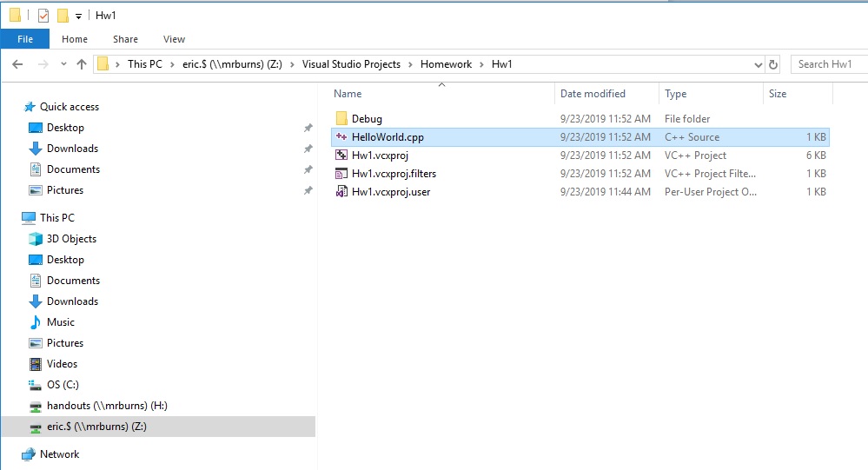Click the Network icon in navigation pane
This screenshot has height=470, width=868.
point(28,454)
